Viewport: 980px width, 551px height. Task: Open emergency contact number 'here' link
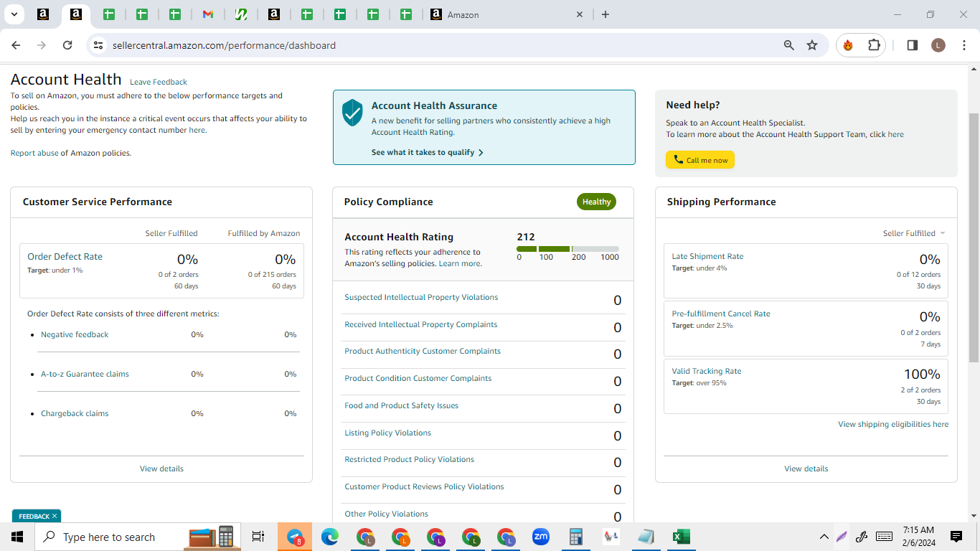click(197, 130)
